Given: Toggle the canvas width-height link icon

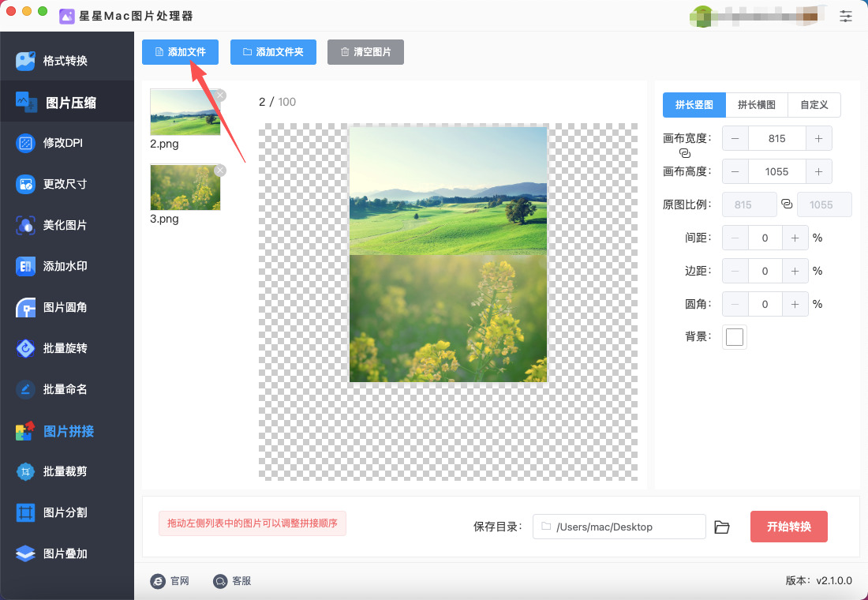Looking at the screenshot, I should coord(685,153).
